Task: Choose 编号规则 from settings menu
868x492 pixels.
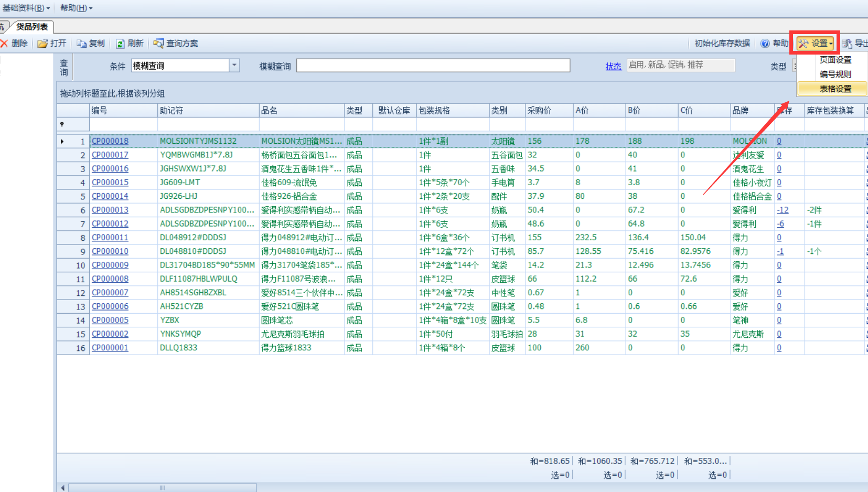Action: [x=835, y=74]
